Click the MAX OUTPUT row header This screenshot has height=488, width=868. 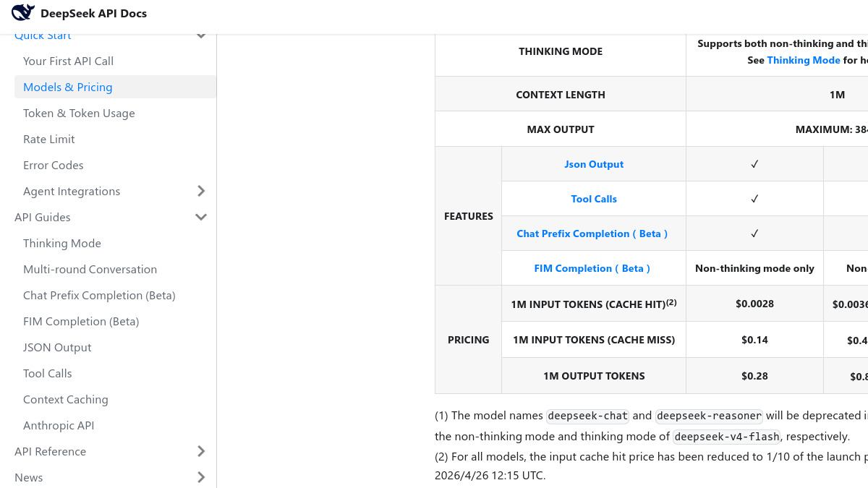[x=561, y=129]
